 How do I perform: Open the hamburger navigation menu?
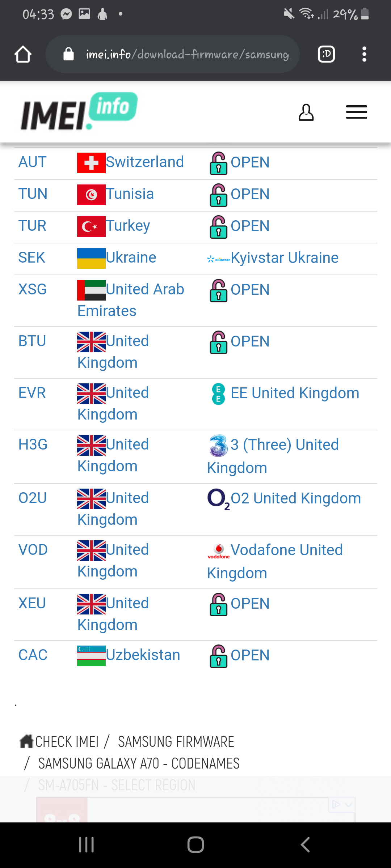tap(356, 112)
